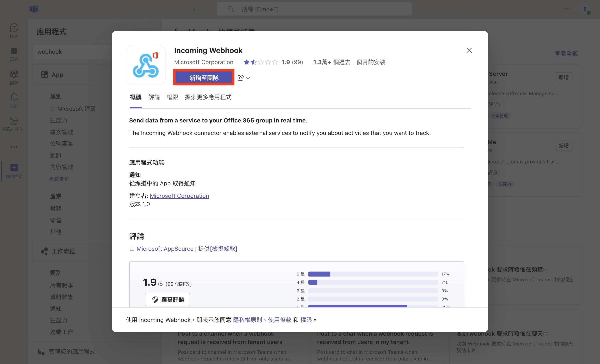Click 新增 on the Server app card
Screen dimensions: 600x364
tap(564, 77)
